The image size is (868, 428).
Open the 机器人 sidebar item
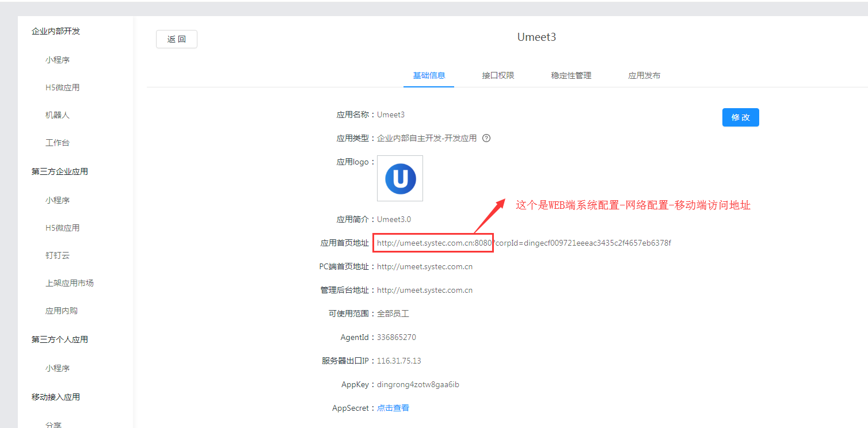58,115
